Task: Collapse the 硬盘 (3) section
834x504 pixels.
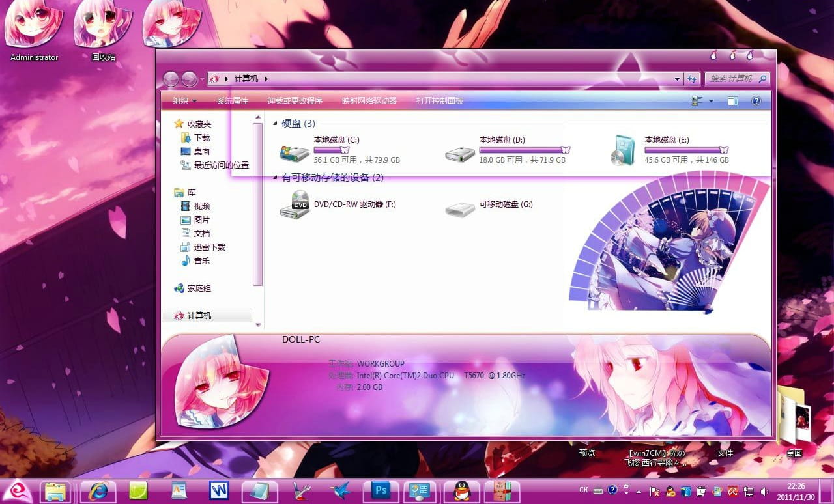Action: [276, 123]
